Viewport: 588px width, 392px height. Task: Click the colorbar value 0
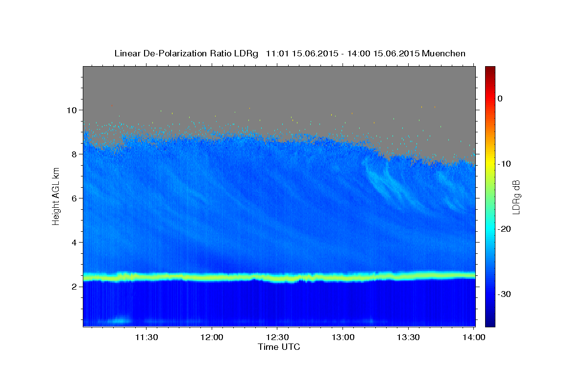(x=500, y=98)
